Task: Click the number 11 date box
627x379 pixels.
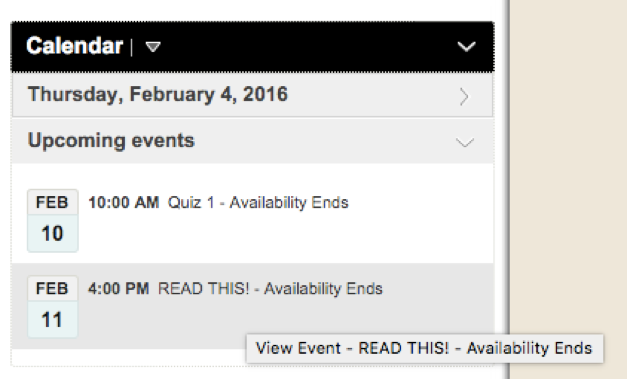Action: pyautogui.click(x=53, y=320)
